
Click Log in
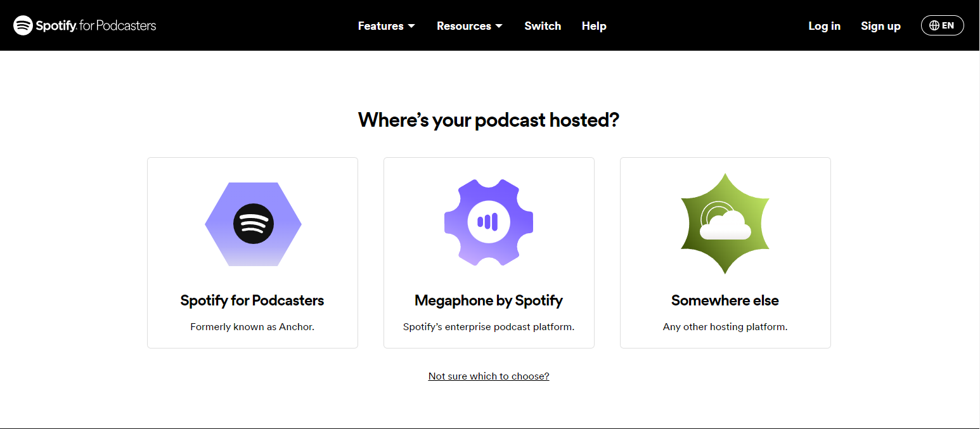click(x=824, y=26)
